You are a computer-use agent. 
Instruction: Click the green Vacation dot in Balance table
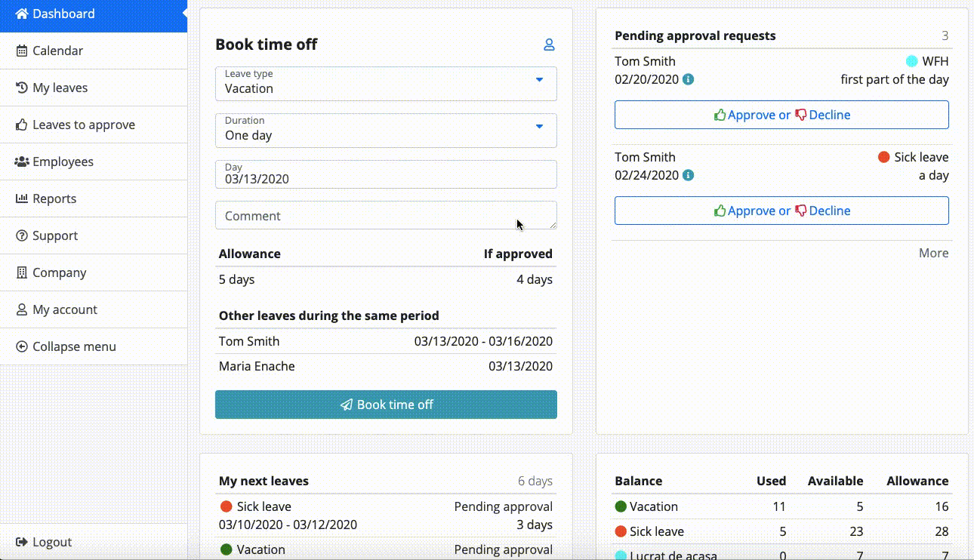pyautogui.click(x=621, y=506)
